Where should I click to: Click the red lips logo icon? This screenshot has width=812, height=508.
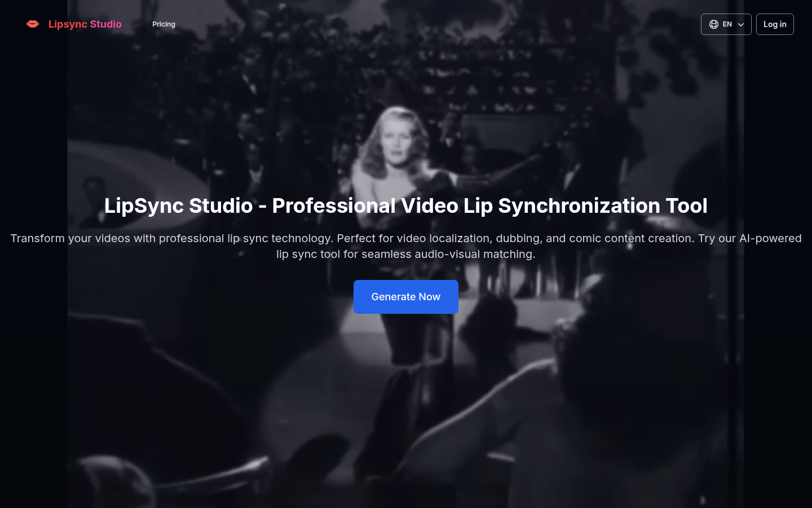(x=33, y=24)
